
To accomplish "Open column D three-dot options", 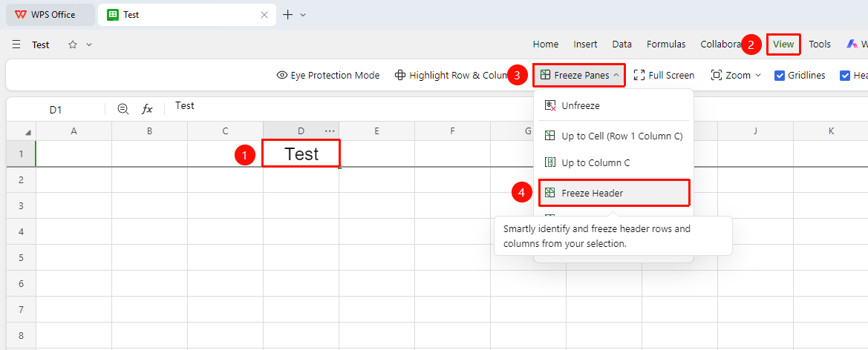I will pyautogui.click(x=330, y=131).
